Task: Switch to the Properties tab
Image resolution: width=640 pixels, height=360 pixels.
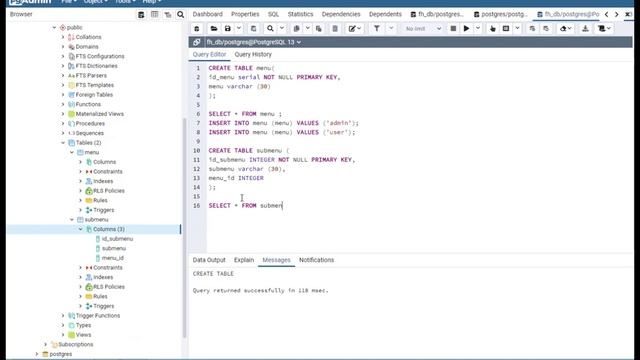Action: (245, 14)
